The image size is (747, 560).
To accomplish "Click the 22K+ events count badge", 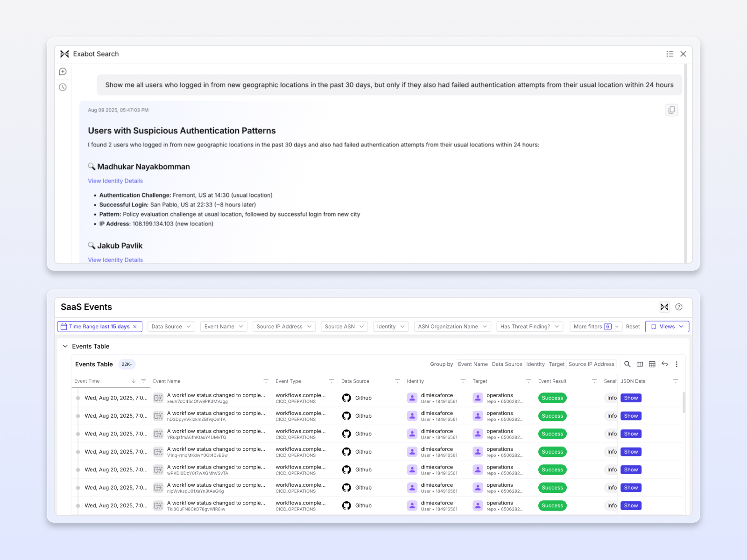I will coord(127,364).
